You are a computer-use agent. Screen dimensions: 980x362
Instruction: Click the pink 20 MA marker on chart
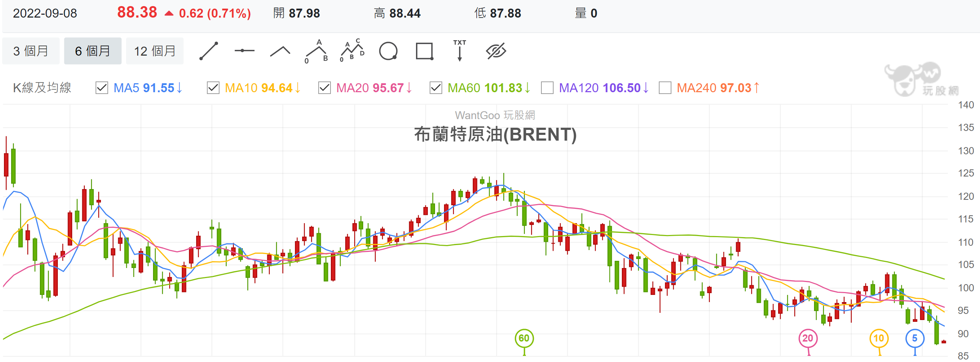click(808, 338)
